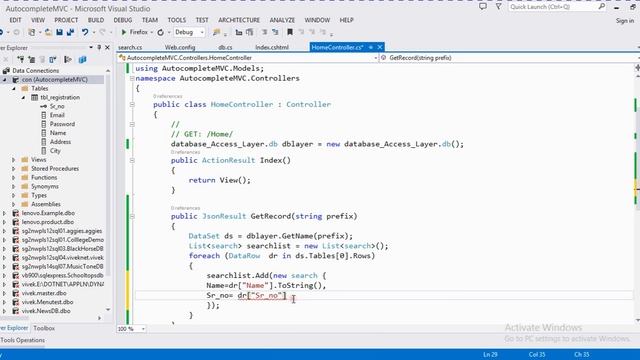The image size is (640, 360).
Task: Click the Data Connections node icon
Action: coord(7,70)
